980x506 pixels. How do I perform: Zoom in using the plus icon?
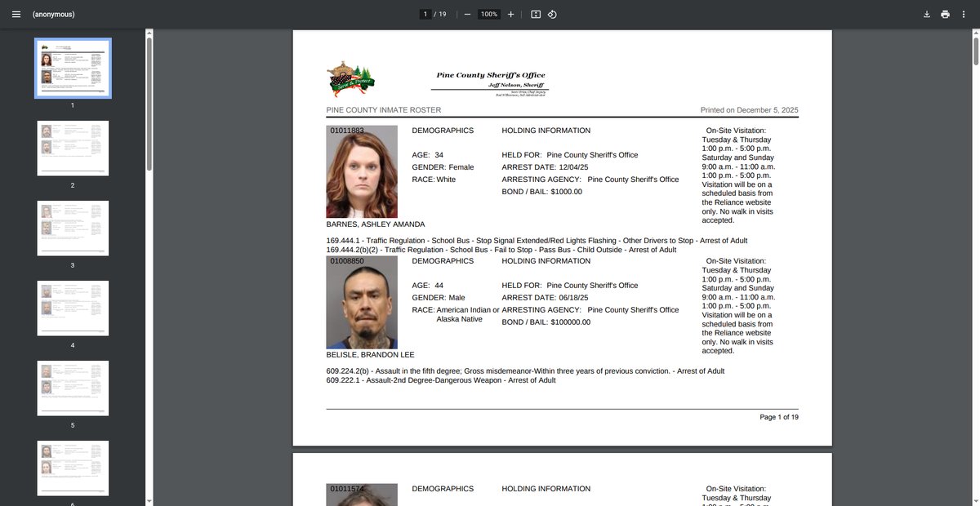point(510,14)
